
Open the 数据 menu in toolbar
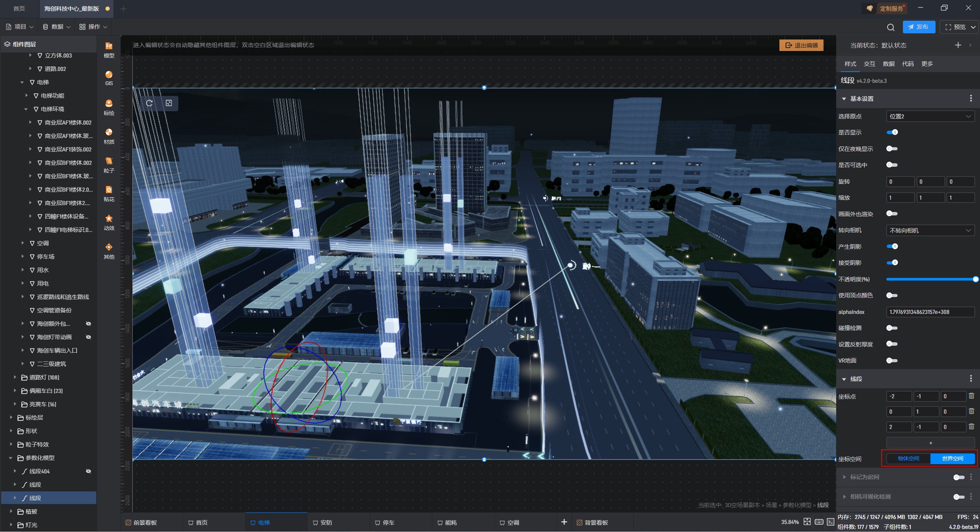[57, 27]
